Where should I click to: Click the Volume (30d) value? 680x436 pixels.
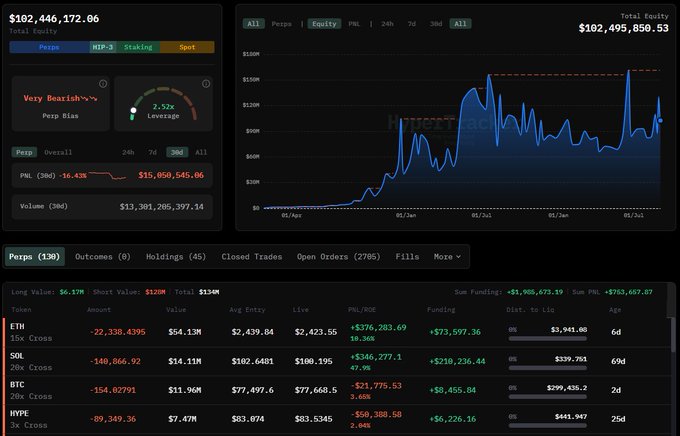point(161,207)
